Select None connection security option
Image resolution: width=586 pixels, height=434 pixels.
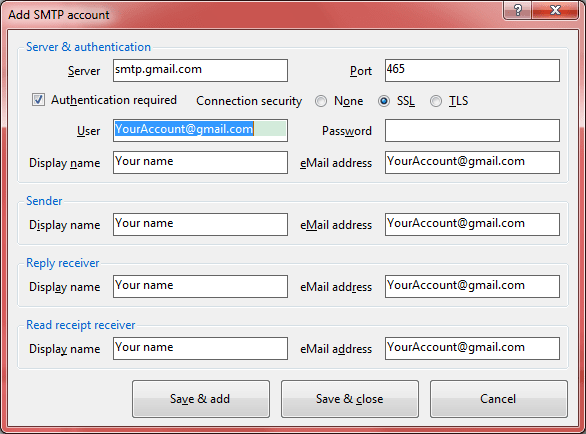321,101
